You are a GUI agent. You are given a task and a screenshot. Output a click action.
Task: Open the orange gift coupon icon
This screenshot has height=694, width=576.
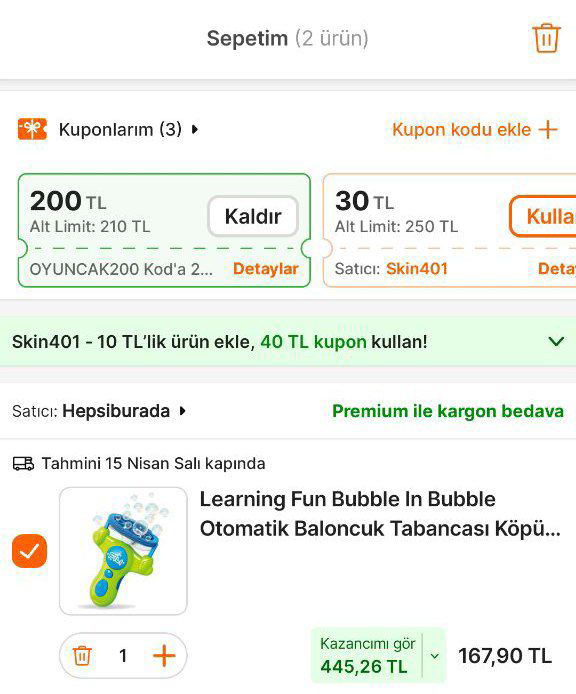tap(32, 129)
